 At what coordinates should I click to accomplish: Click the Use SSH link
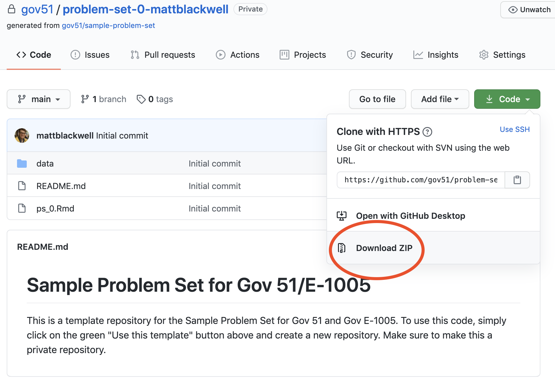pyautogui.click(x=515, y=129)
